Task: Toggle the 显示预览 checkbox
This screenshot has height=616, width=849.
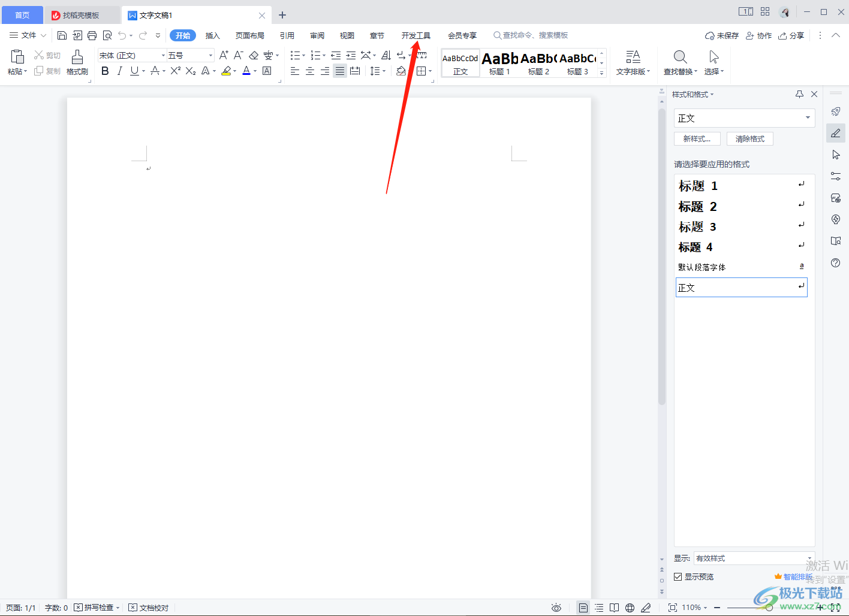Action: click(x=678, y=576)
